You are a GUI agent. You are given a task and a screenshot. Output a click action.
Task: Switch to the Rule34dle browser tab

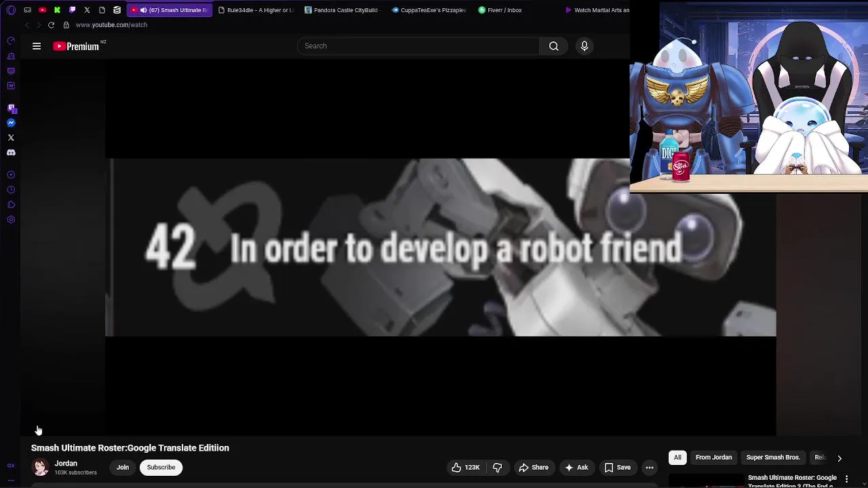255,10
